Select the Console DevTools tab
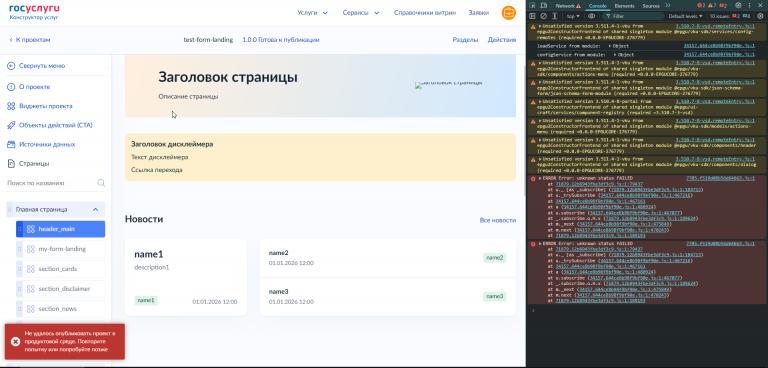 click(597, 6)
